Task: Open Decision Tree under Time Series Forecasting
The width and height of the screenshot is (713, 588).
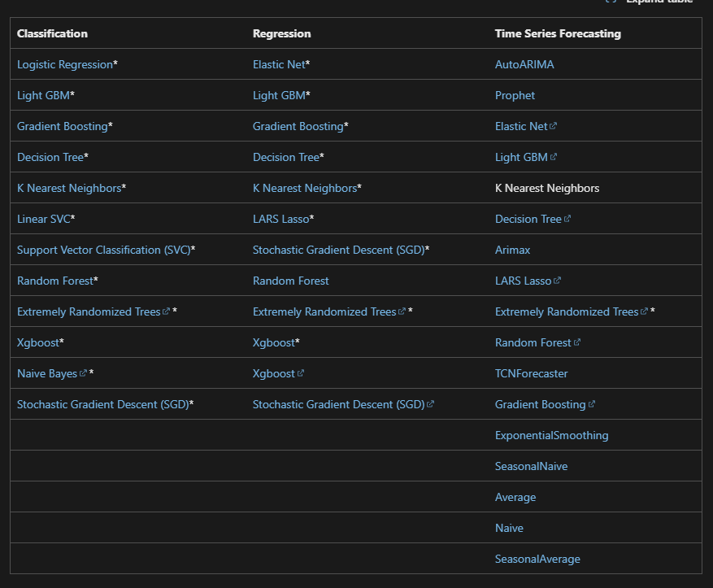Action: tap(533, 220)
